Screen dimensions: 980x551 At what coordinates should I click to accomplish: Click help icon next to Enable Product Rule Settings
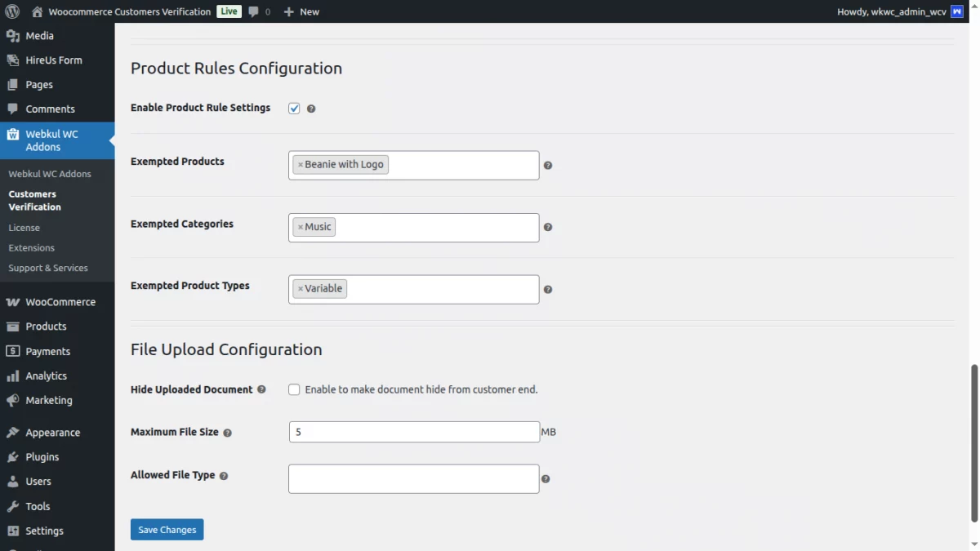[x=311, y=109]
